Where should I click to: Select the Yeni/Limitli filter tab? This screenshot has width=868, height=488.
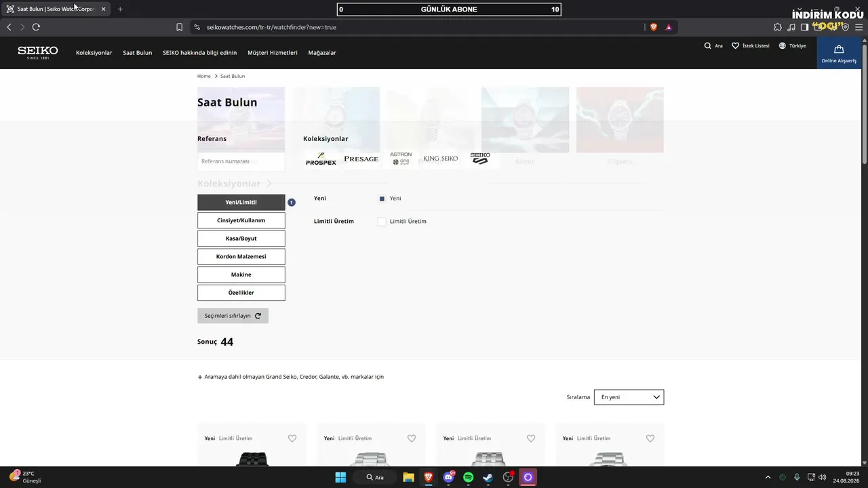point(241,202)
